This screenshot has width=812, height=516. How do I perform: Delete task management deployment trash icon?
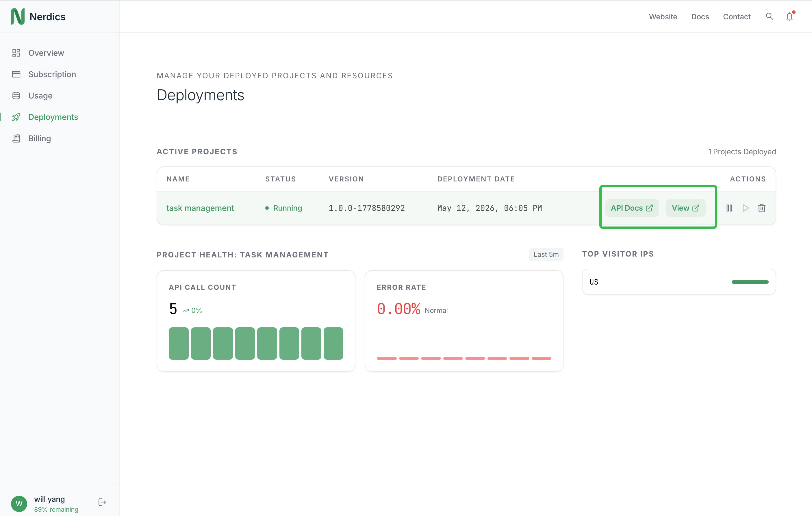[762, 208]
